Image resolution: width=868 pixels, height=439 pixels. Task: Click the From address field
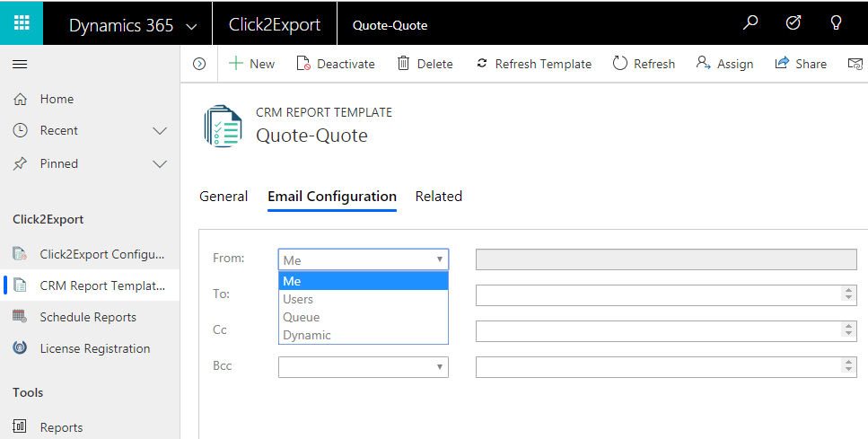[x=666, y=259]
